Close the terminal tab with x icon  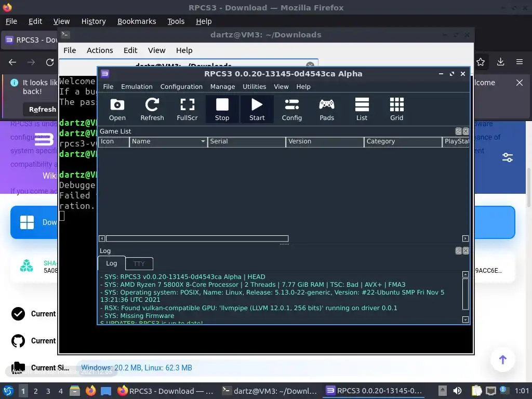[x=310, y=65]
